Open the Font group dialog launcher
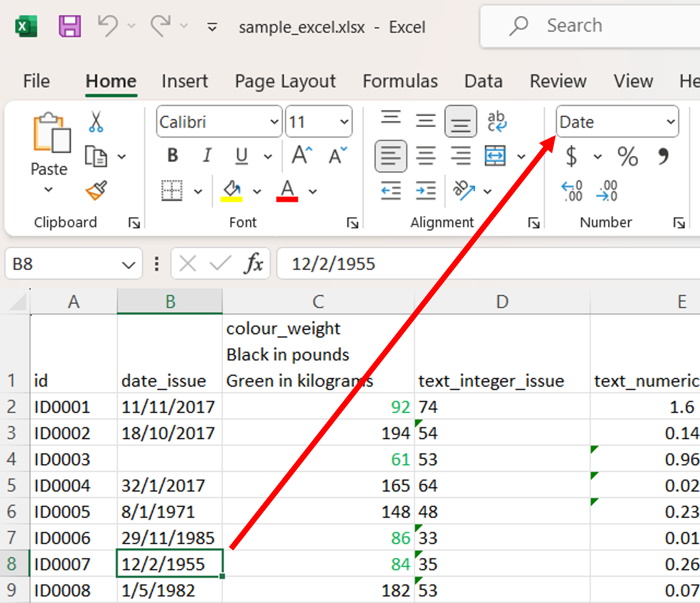This screenshot has width=700, height=603. tap(353, 223)
